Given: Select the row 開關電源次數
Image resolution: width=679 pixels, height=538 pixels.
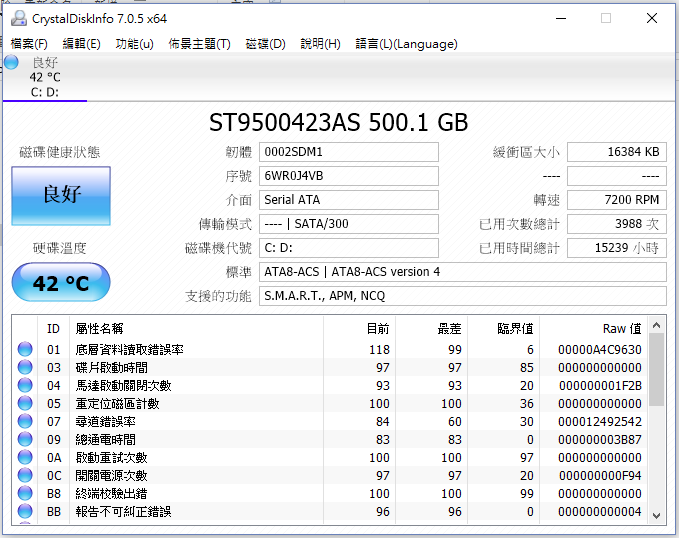Looking at the screenshot, I should (x=330, y=475).
